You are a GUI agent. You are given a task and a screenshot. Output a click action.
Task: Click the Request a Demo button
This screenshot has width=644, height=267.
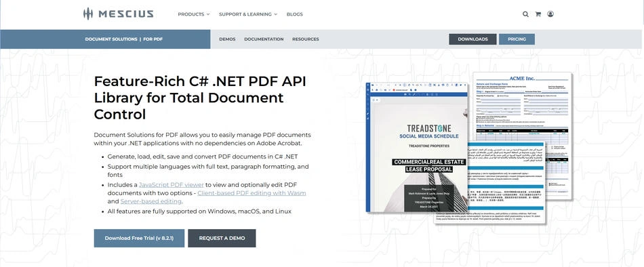tap(222, 239)
